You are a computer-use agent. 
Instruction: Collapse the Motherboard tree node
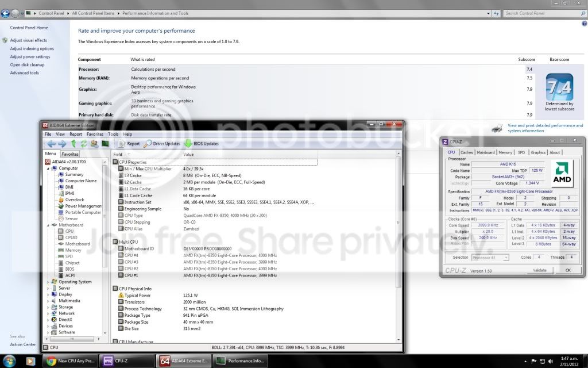pyautogui.click(x=48, y=225)
